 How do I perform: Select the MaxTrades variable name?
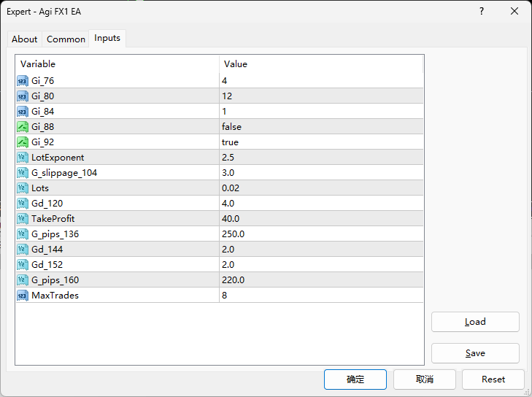pos(55,296)
